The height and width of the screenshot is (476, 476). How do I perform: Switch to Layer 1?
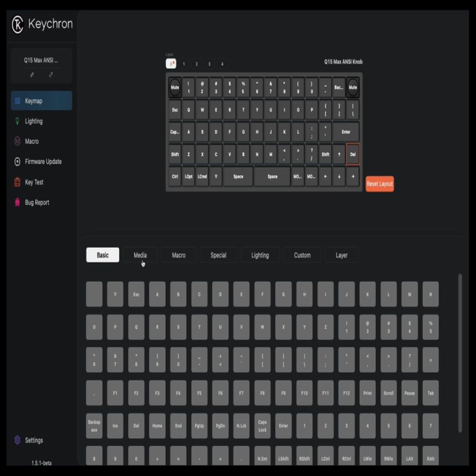[184, 63]
